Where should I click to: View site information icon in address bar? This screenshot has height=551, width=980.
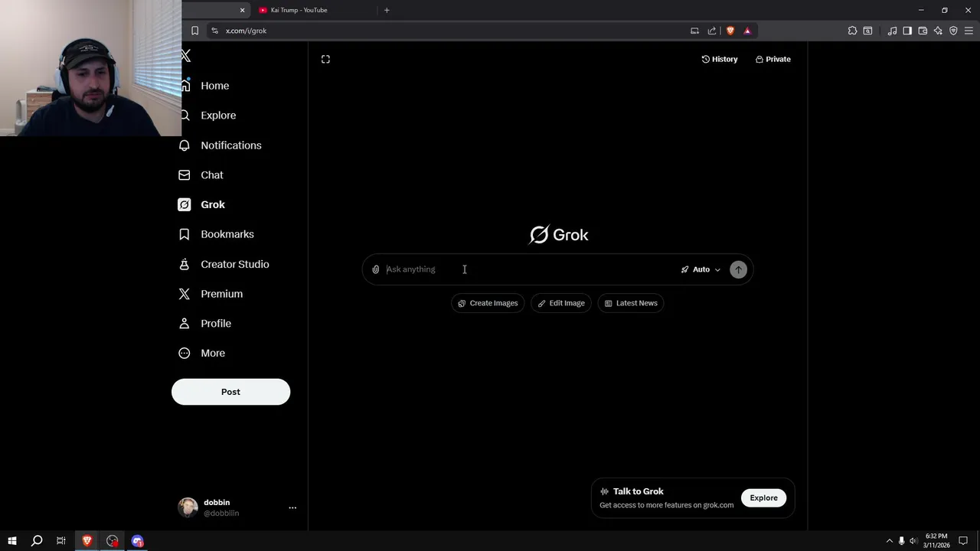coord(214,31)
